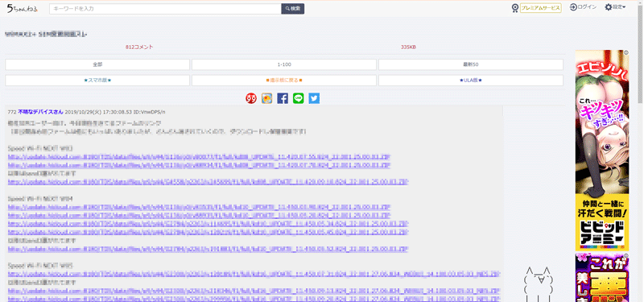Image resolution: width=644 pixels, height=302 pixels.
Task: Click the red 99 share icon
Action: [251, 98]
